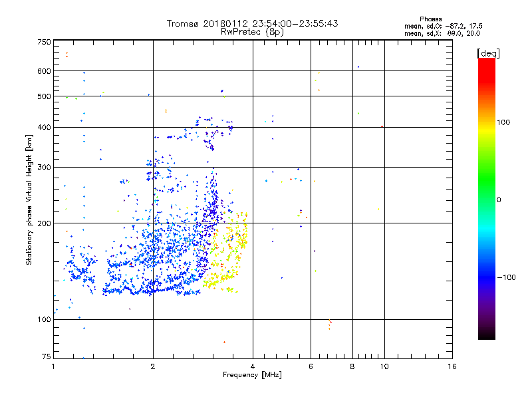Select the '2' MHz frequency tick label

pyautogui.click(x=153, y=366)
